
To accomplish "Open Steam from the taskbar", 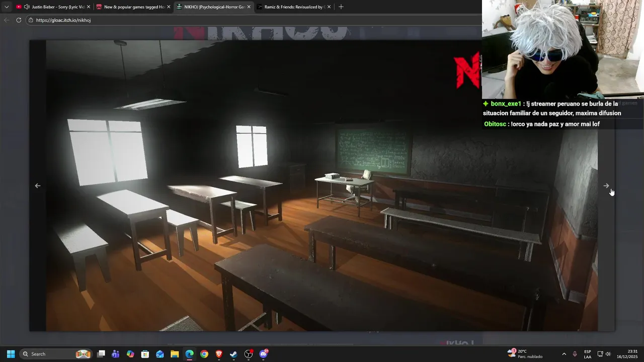I will point(233,354).
